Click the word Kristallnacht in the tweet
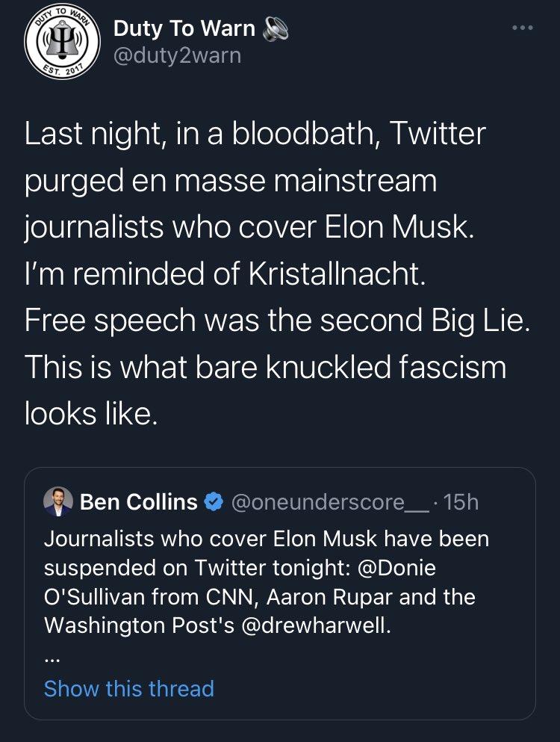The image size is (560, 742). click(337, 273)
